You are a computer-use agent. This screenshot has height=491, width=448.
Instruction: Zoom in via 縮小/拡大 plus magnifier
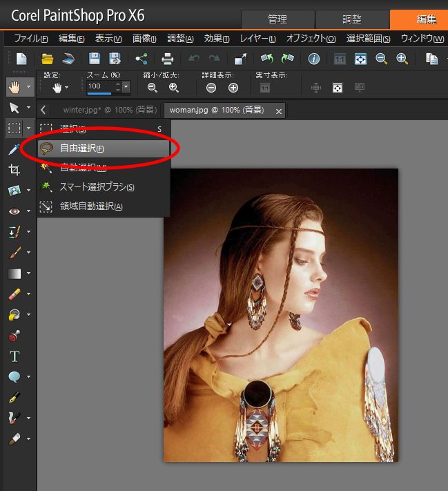coord(174,88)
